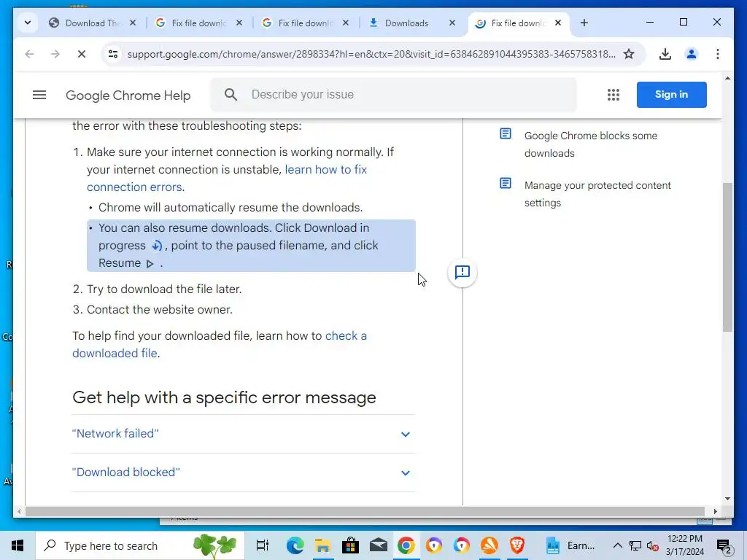The height and width of the screenshot is (560, 747).
Task: Switch to the 'Download Th' tab
Action: 93,23
